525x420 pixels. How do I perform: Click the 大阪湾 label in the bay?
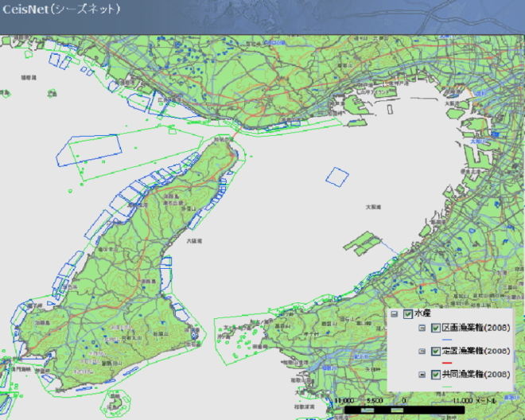coord(373,206)
